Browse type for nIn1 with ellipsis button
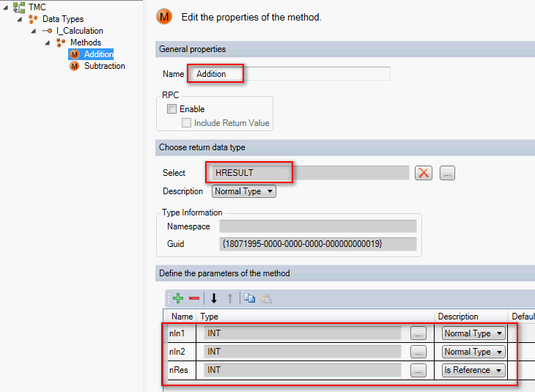Viewport: 535px width, 392px height. click(418, 333)
